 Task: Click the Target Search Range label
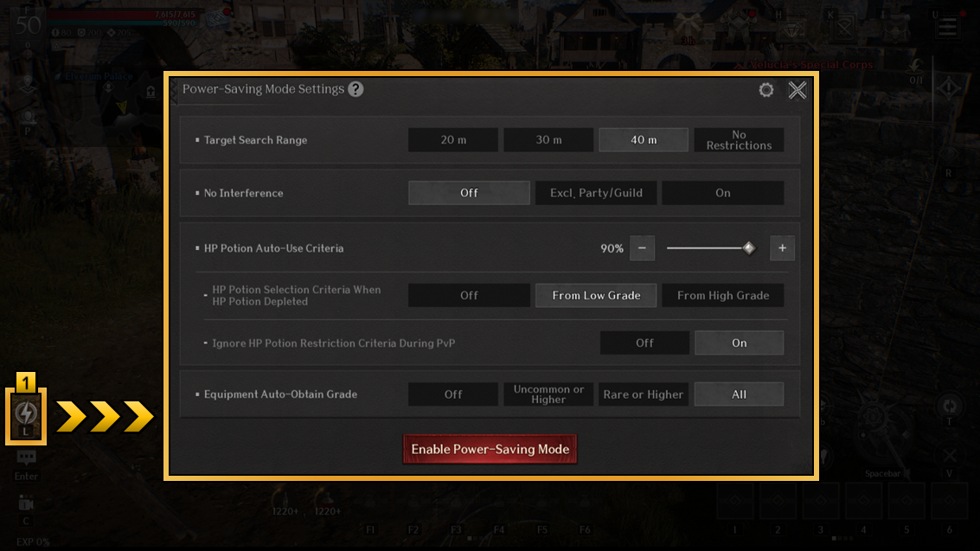click(256, 140)
